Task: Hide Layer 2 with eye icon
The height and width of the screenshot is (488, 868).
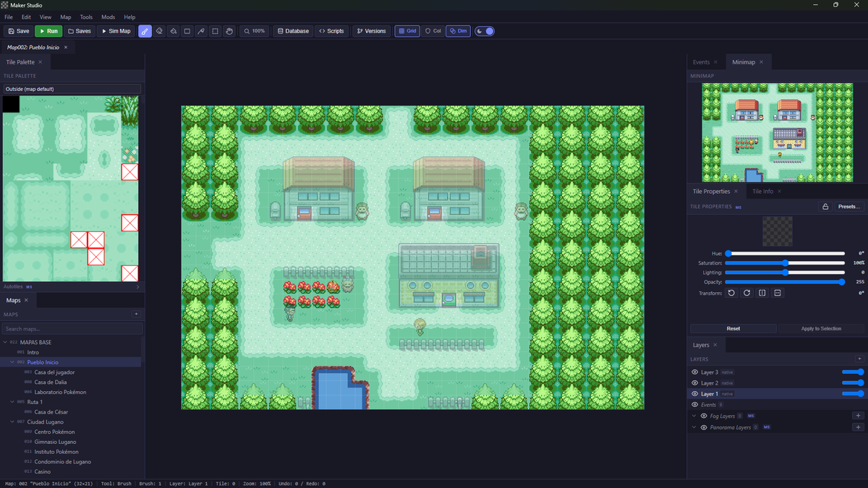Action: [695, 383]
